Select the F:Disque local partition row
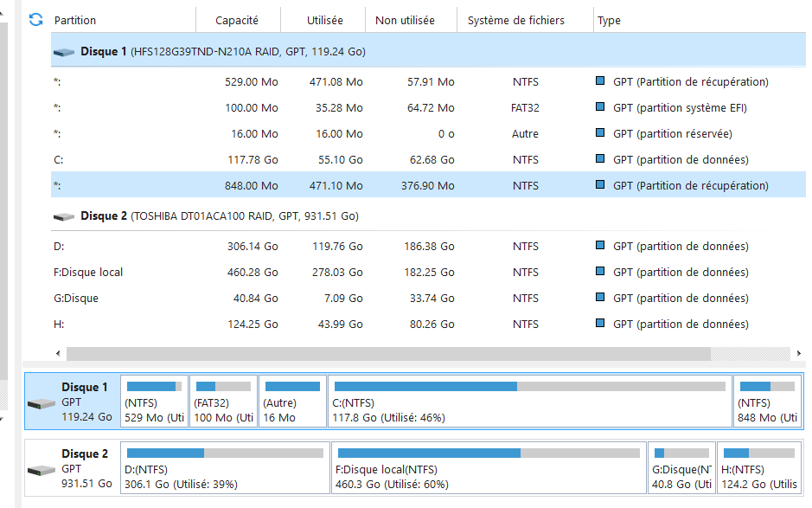 (428, 272)
